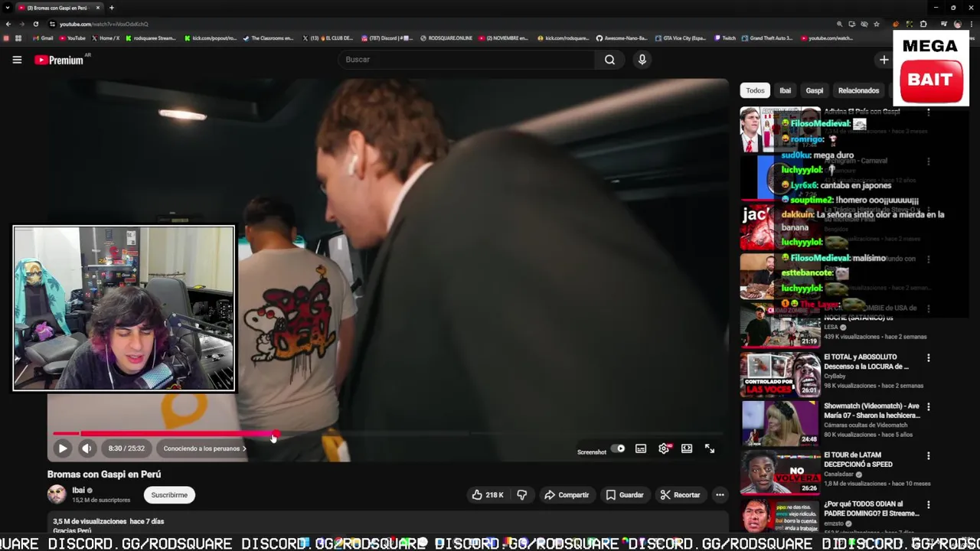Open options for 'El TOUR de LATAM' video
The width and height of the screenshot is (980, 551).
pos(929,456)
